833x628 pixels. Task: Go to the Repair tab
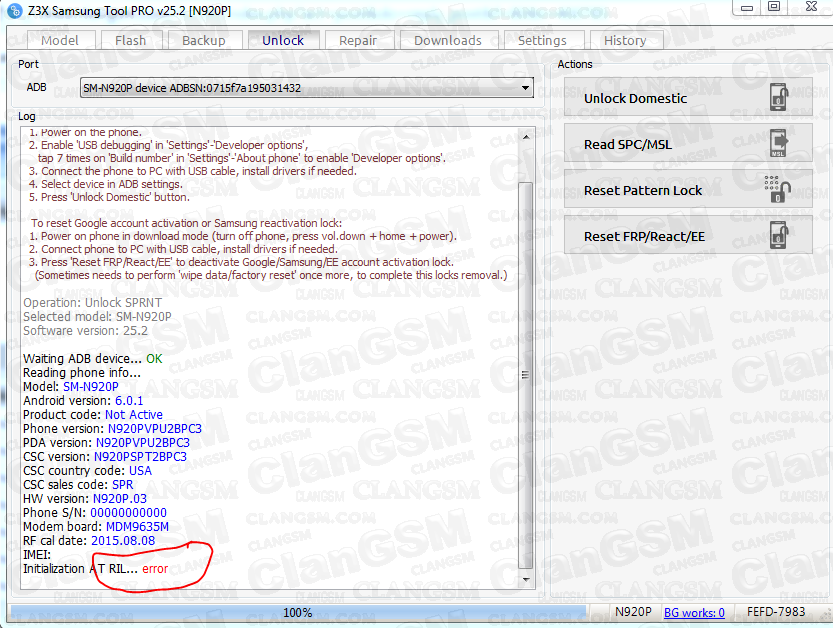pyautogui.click(x=358, y=40)
